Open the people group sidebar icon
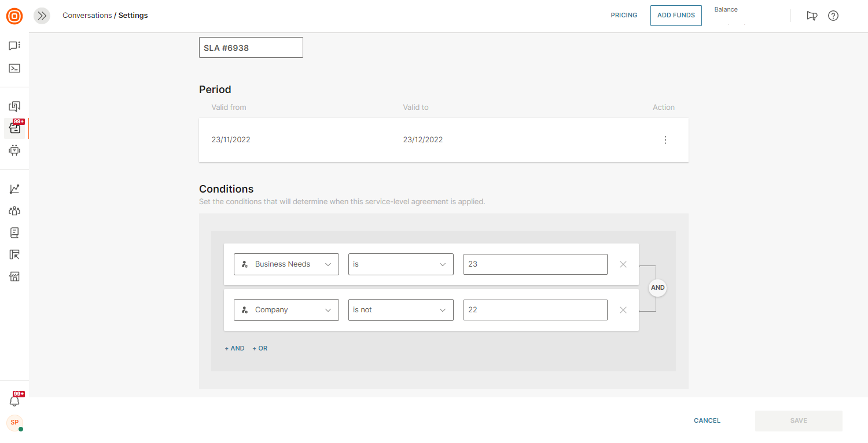 click(14, 211)
